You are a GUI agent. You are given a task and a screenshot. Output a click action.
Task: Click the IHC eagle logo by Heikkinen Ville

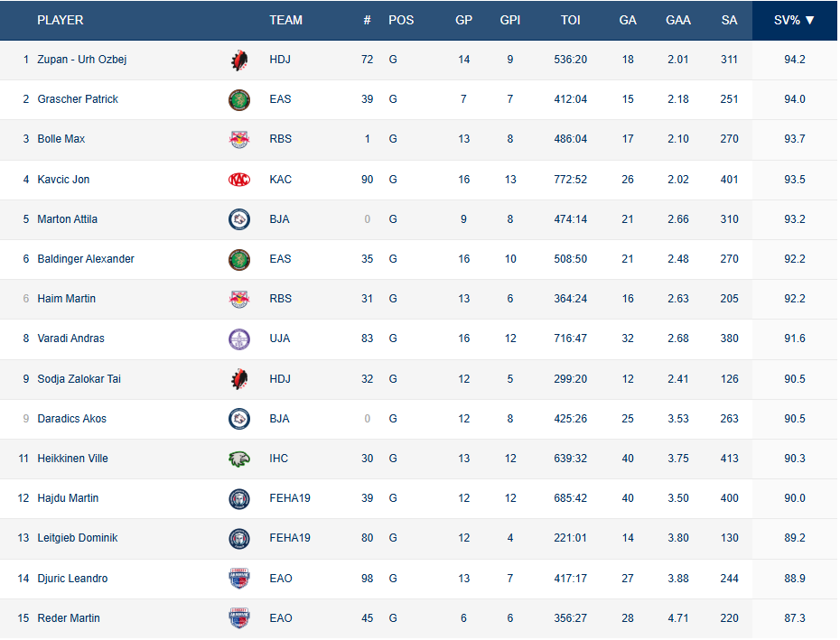(239, 459)
